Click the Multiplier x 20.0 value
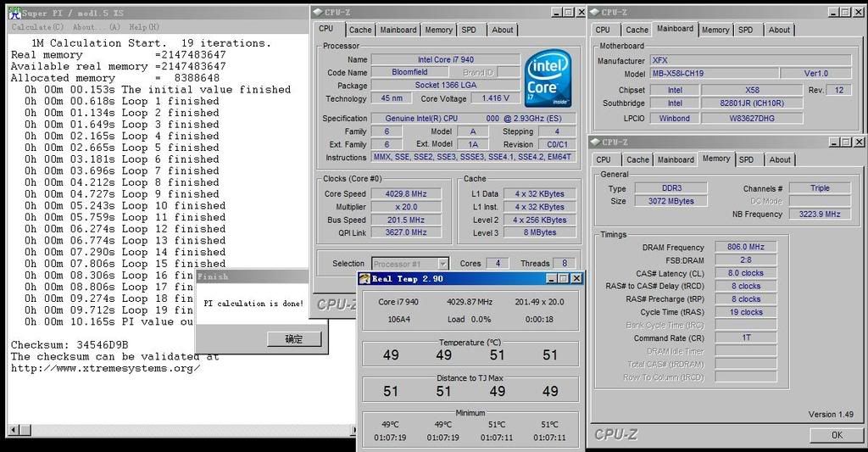The height and width of the screenshot is (452, 868). (x=406, y=207)
